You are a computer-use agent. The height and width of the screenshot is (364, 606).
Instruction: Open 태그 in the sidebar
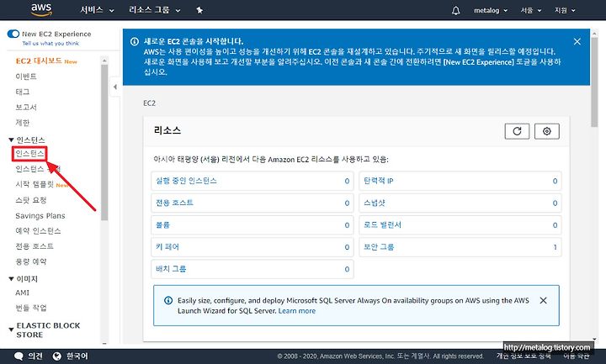pos(23,92)
